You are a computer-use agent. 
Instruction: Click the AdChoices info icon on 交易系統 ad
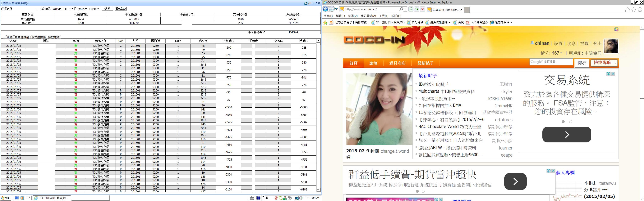(609, 74)
